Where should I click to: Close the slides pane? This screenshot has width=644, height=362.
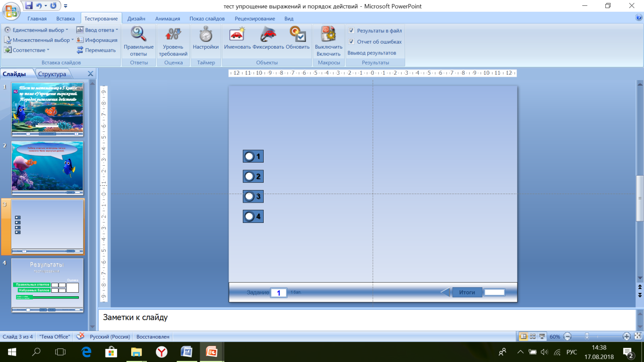(90, 74)
